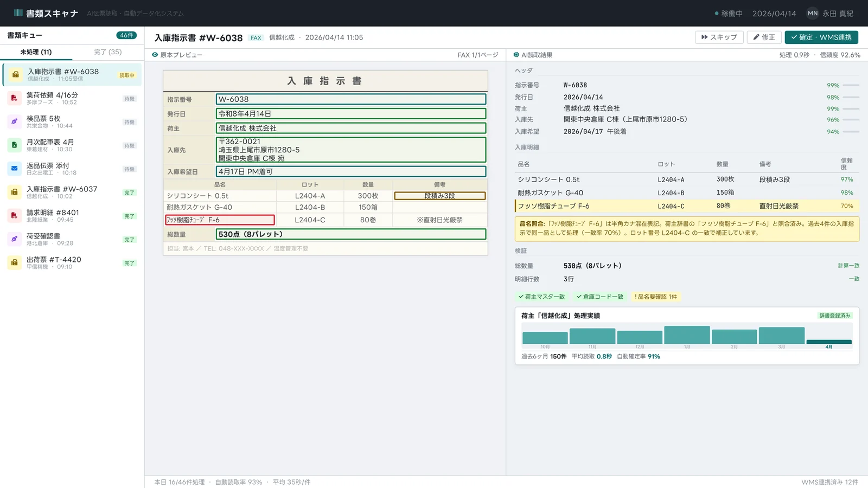Click the 80巻 quantity in results
The width and height of the screenshot is (868, 488).
click(x=723, y=206)
